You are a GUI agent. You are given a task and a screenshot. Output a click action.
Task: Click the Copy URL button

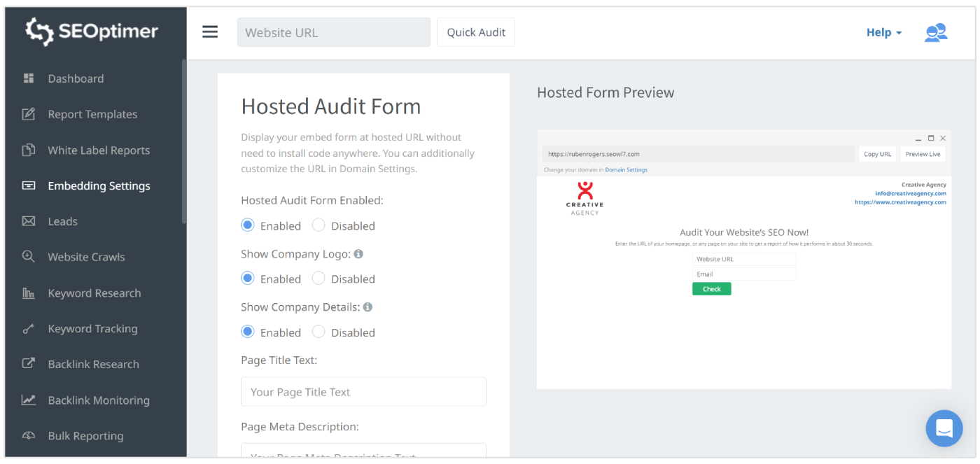coord(877,154)
